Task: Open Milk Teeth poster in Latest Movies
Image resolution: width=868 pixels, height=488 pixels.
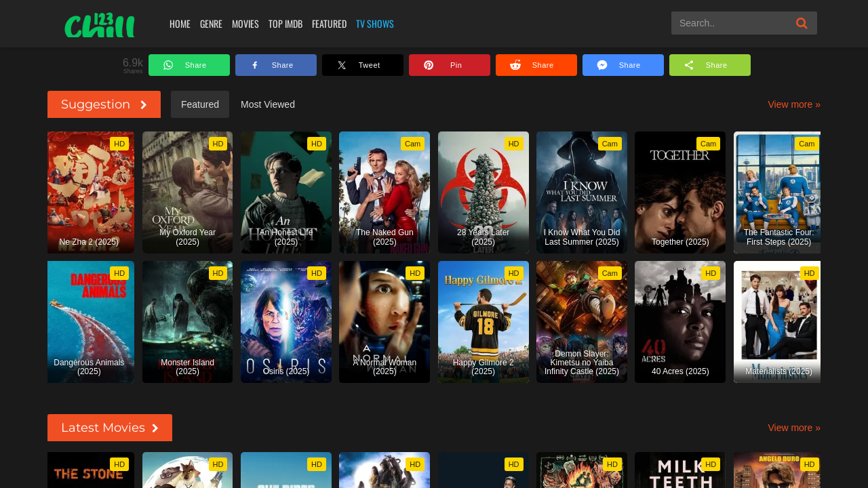Action: click(680, 470)
